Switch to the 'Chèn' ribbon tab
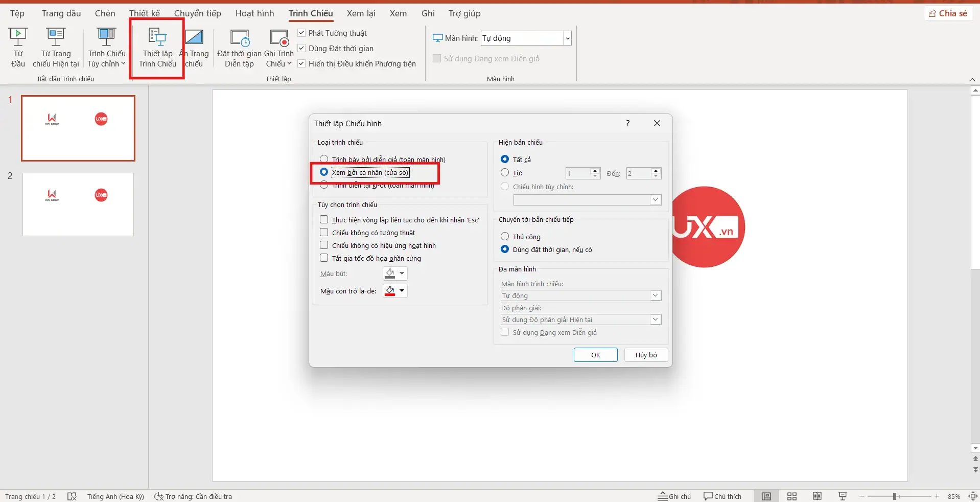This screenshot has height=502, width=980. coord(104,13)
